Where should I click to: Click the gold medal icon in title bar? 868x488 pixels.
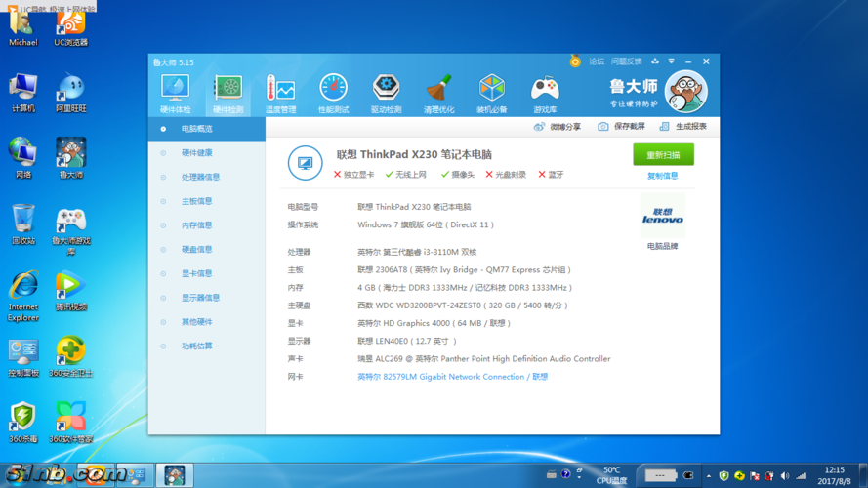click(x=575, y=61)
